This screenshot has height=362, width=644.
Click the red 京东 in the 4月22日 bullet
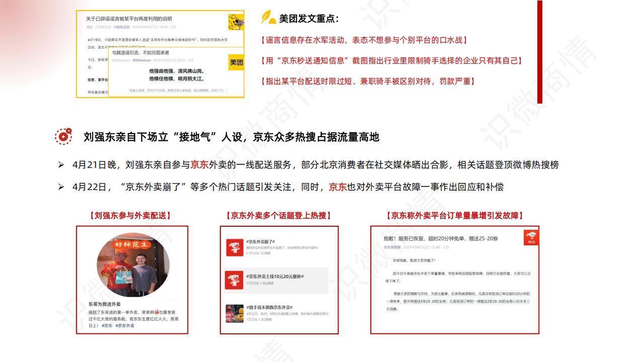click(x=338, y=187)
